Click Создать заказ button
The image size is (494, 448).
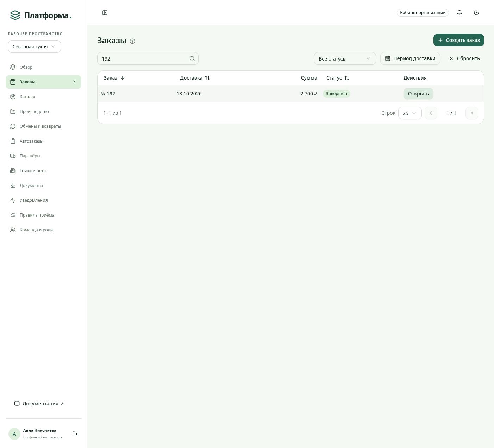458,40
